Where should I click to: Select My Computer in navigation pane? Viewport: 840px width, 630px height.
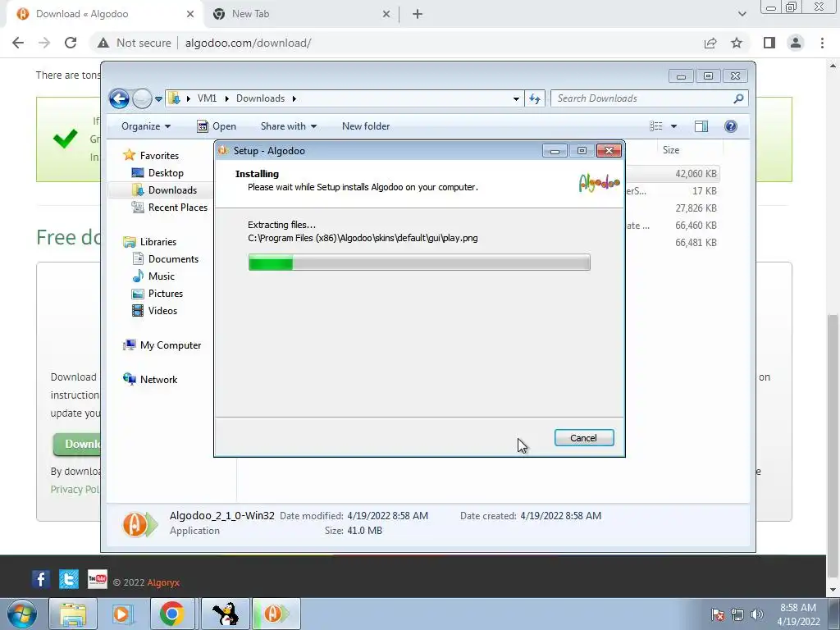tap(162, 345)
